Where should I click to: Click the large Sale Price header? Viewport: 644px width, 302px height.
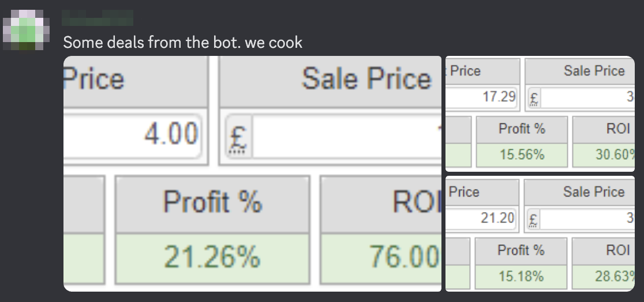pos(331,81)
